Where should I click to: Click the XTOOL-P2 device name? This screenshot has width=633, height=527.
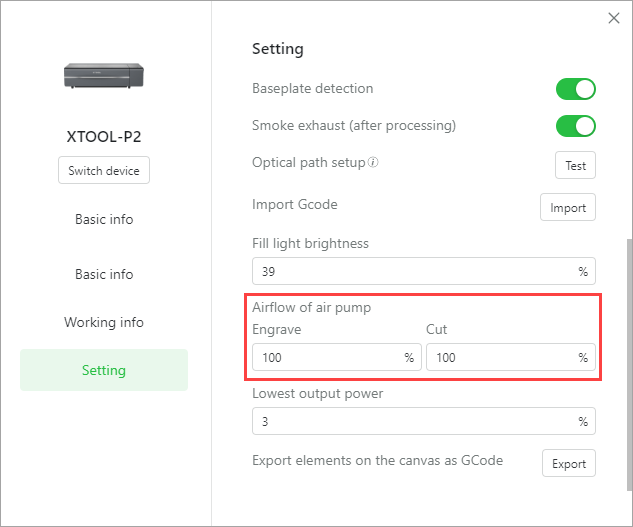(104, 135)
